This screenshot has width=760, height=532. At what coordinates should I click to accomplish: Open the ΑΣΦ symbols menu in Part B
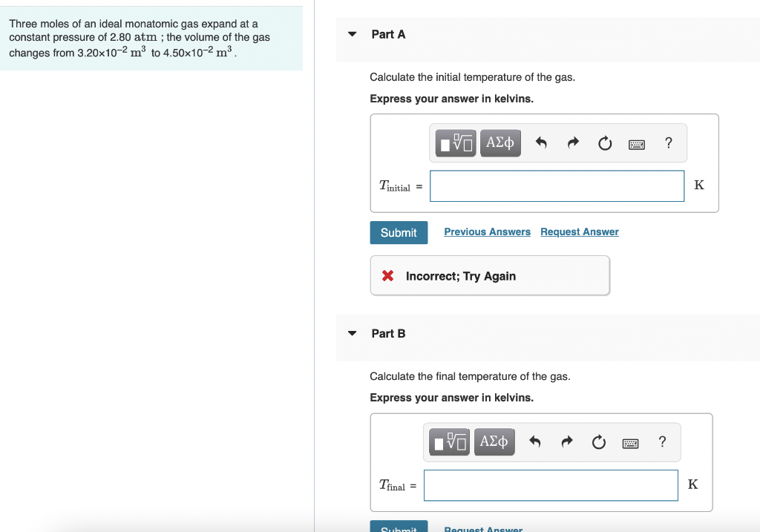tap(494, 441)
